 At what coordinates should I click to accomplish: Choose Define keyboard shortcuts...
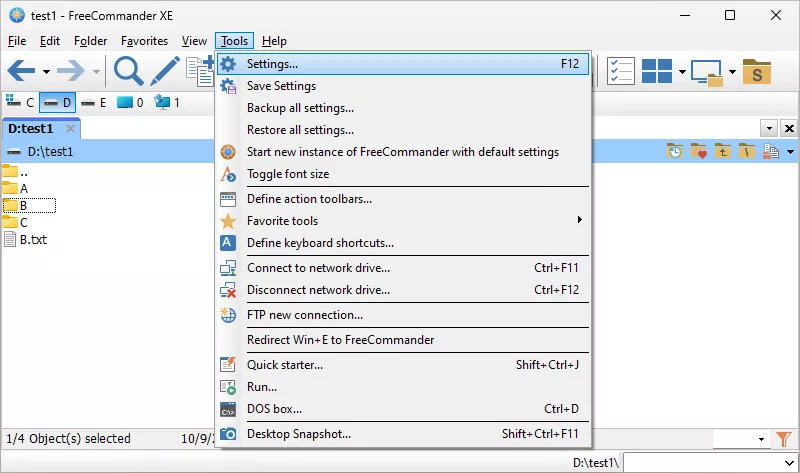(403, 242)
